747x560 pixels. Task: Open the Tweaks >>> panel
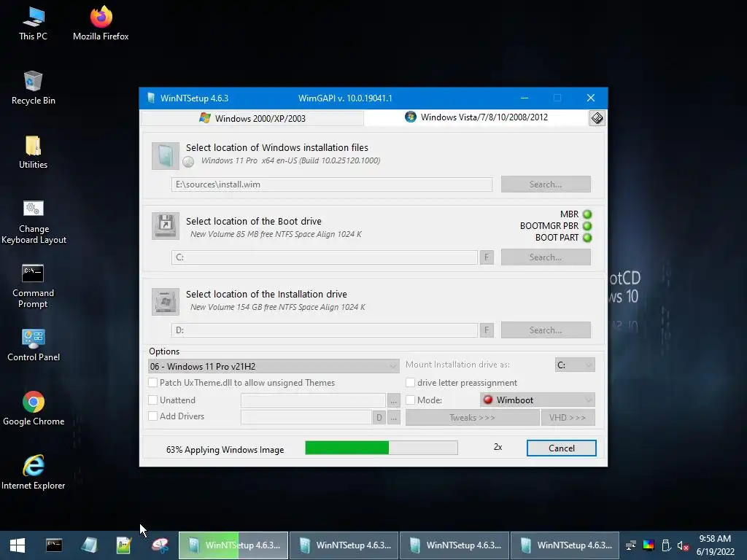tap(472, 418)
